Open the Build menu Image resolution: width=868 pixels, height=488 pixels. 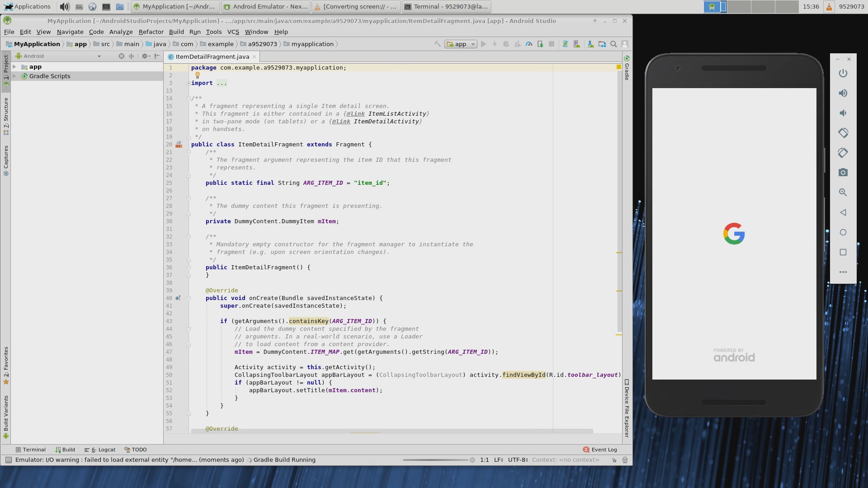176,32
